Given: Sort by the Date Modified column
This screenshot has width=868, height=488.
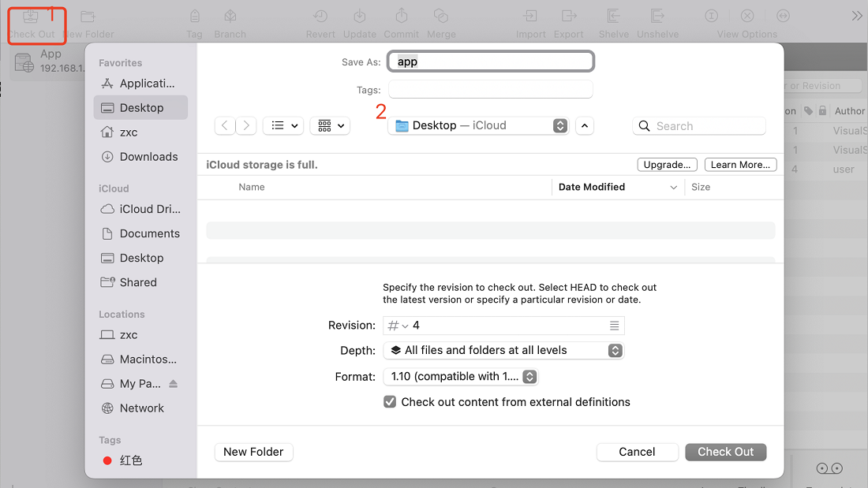Looking at the screenshot, I should click(x=618, y=187).
